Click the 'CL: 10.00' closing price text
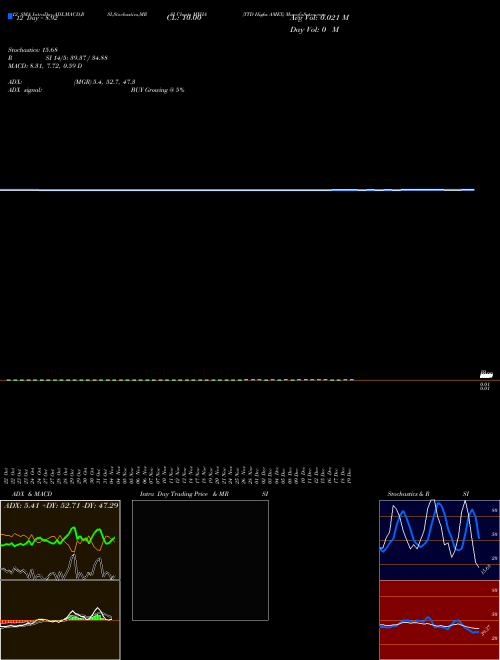The width and height of the screenshot is (500, 660). (x=184, y=18)
